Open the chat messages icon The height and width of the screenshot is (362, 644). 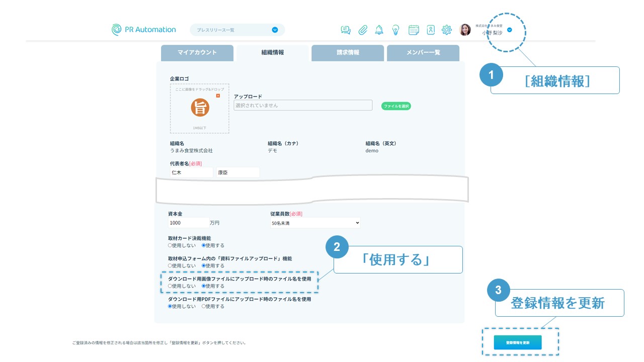tap(346, 30)
